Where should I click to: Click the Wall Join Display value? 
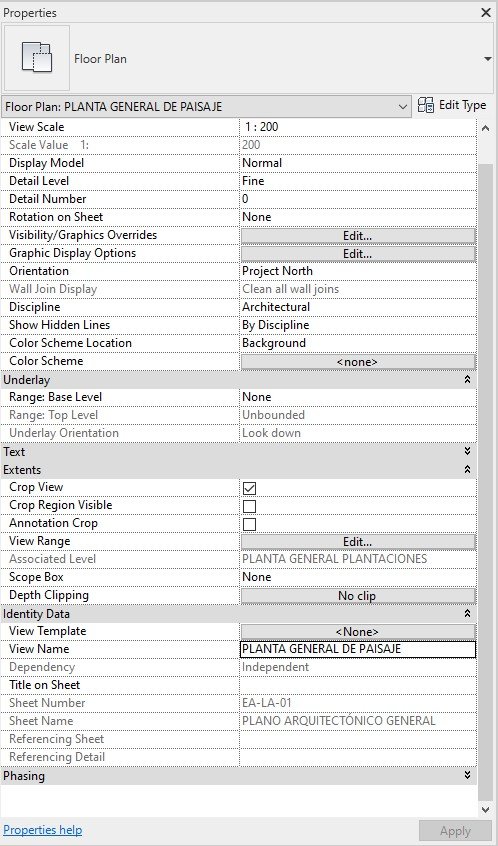290,289
